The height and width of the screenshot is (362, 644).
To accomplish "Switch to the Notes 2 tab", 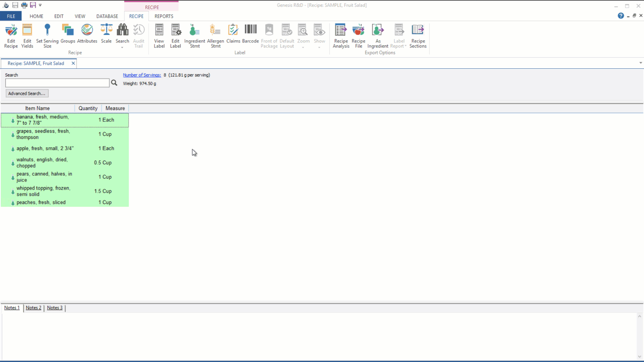I will tap(34, 308).
